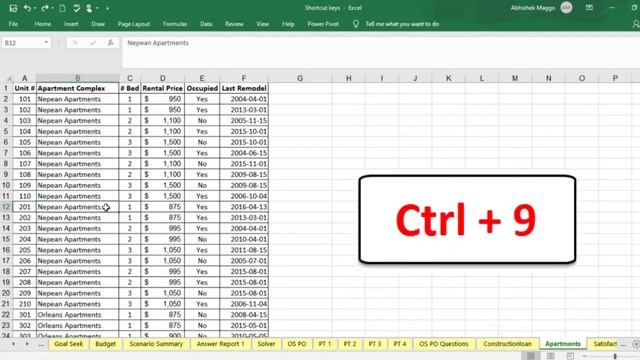
Task: Open the View ribbon tab
Action: point(262,24)
